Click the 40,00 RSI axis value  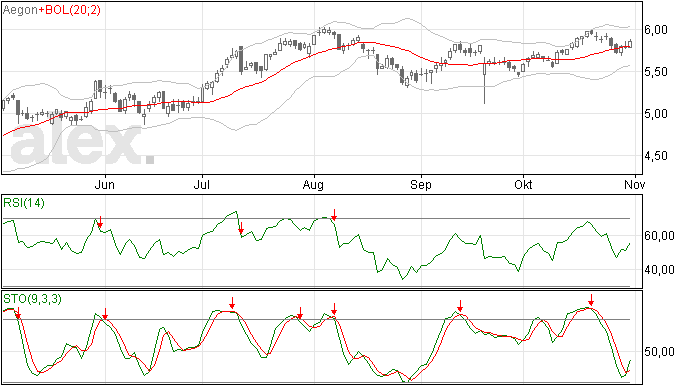(x=659, y=270)
